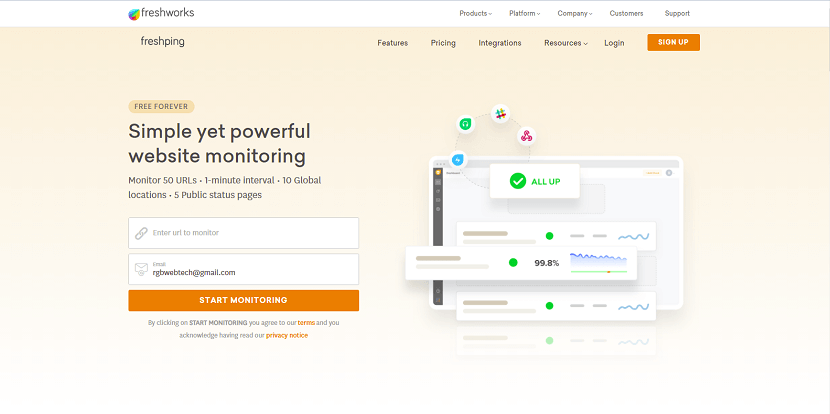Screen dimensions: 830x414
Task: Expand the Resources dropdown
Action: [566, 43]
